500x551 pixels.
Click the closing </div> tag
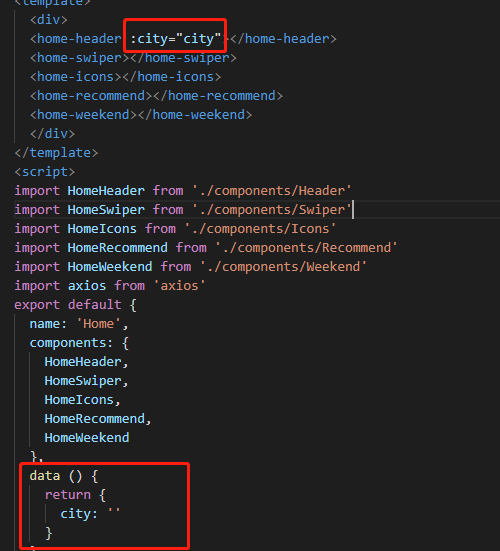point(53,134)
